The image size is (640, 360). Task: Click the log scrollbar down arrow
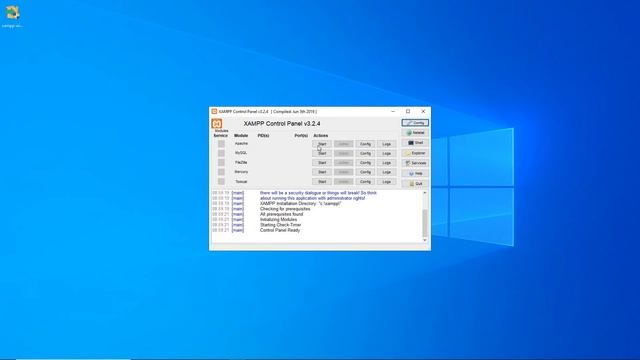click(424, 240)
